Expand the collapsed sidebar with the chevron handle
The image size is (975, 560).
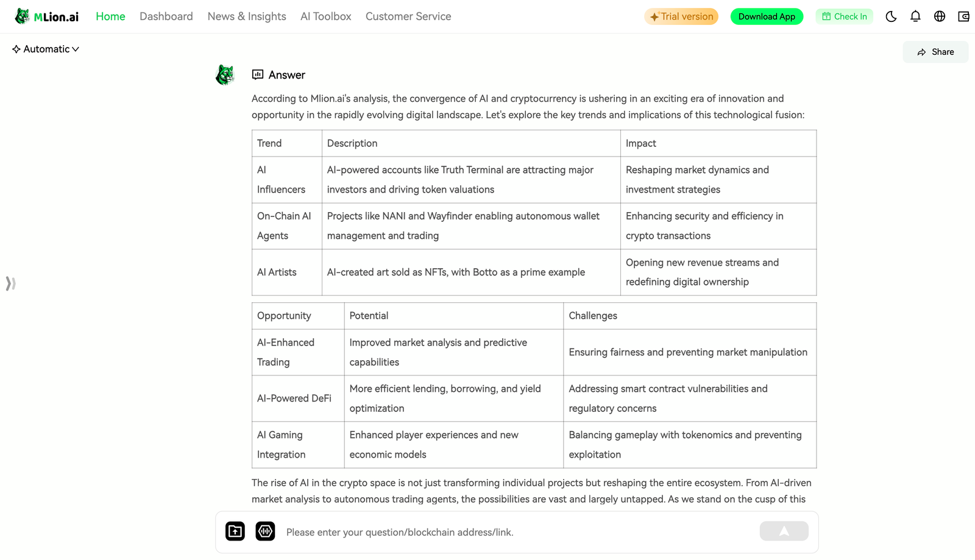click(10, 283)
